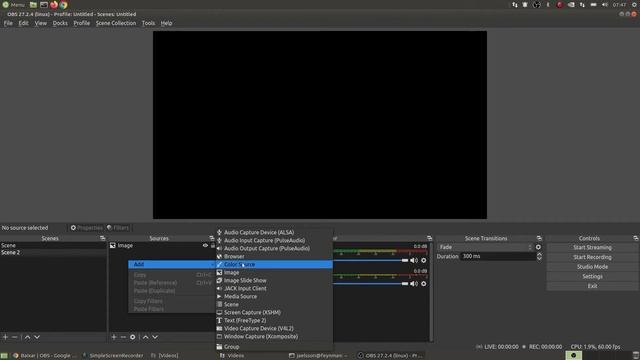Viewport: 640px width, 360px height.
Task: Open source properties gear under Sources
Action: [x=133, y=337]
